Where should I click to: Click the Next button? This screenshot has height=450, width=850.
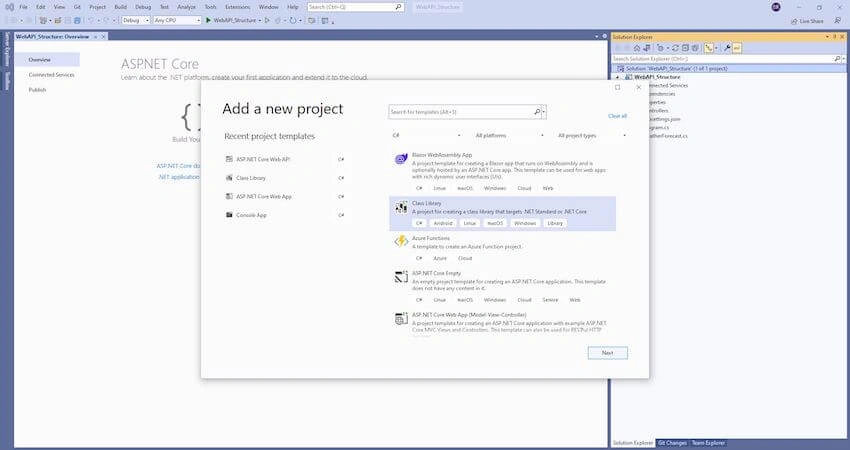[608, 353]
